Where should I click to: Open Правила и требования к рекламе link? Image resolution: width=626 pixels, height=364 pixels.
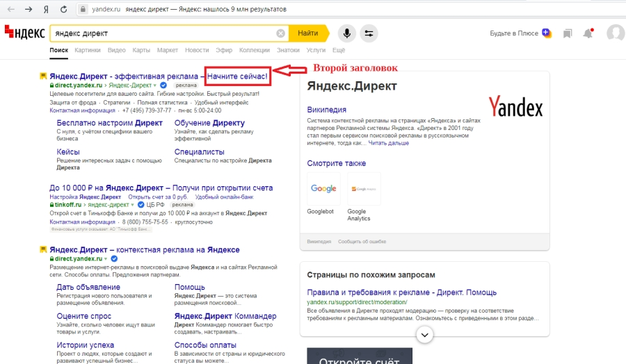401,292
